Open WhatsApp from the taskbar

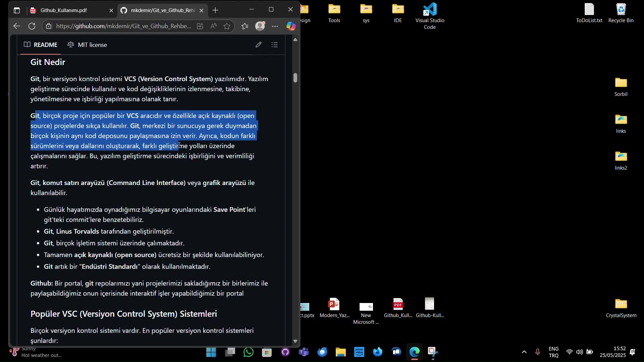pyautogui.click(x=249, y=352)
